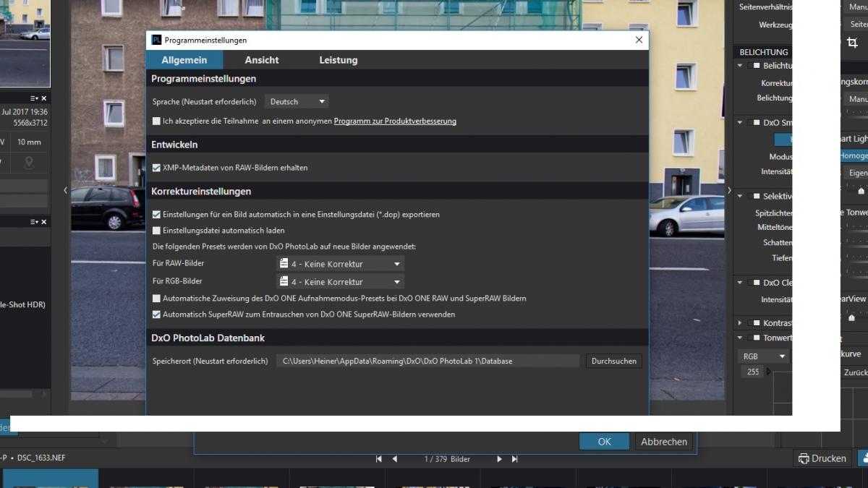
Task: Click Durchsuchen to browse database location
Action: 614,361
